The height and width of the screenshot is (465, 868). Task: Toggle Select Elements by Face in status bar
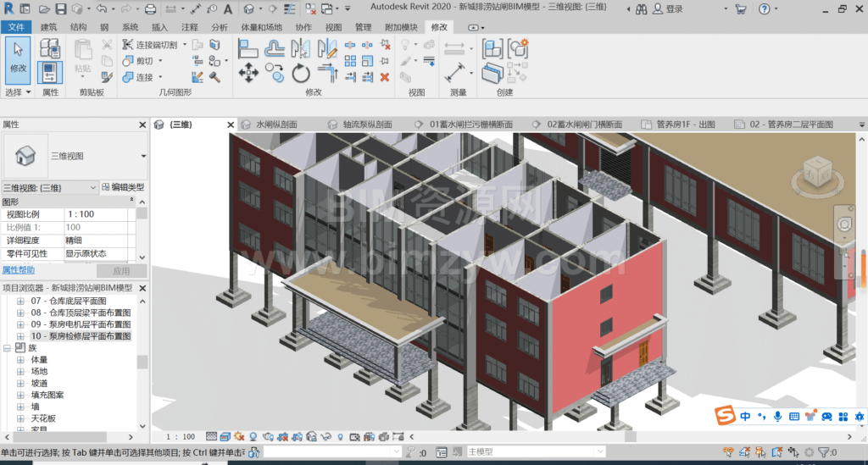coord(776,452)
